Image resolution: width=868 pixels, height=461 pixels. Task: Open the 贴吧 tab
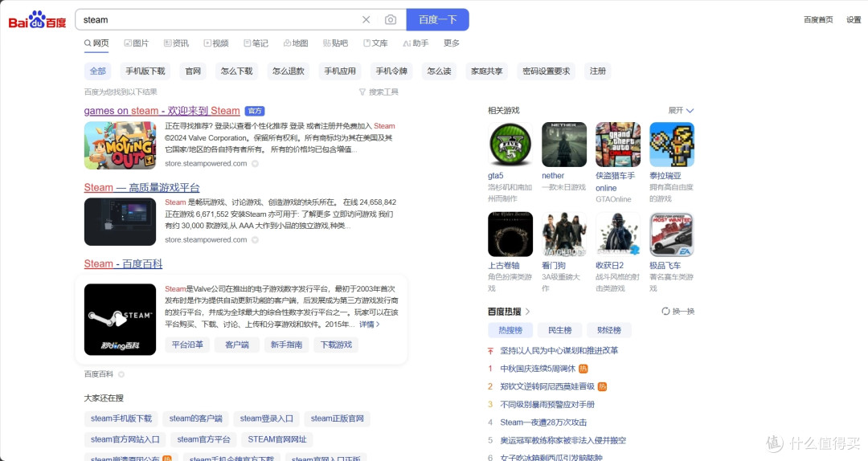[335, 43]
